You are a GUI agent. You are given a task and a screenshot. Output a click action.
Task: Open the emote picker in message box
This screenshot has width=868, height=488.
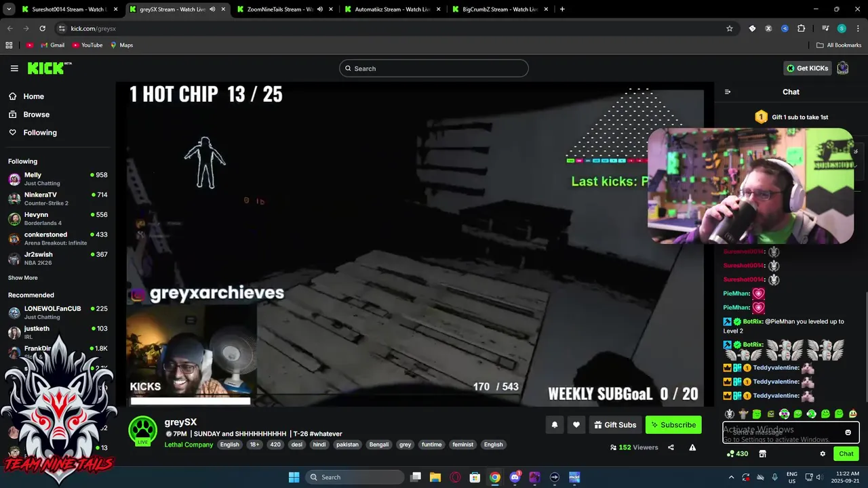[x=848, y=432]
